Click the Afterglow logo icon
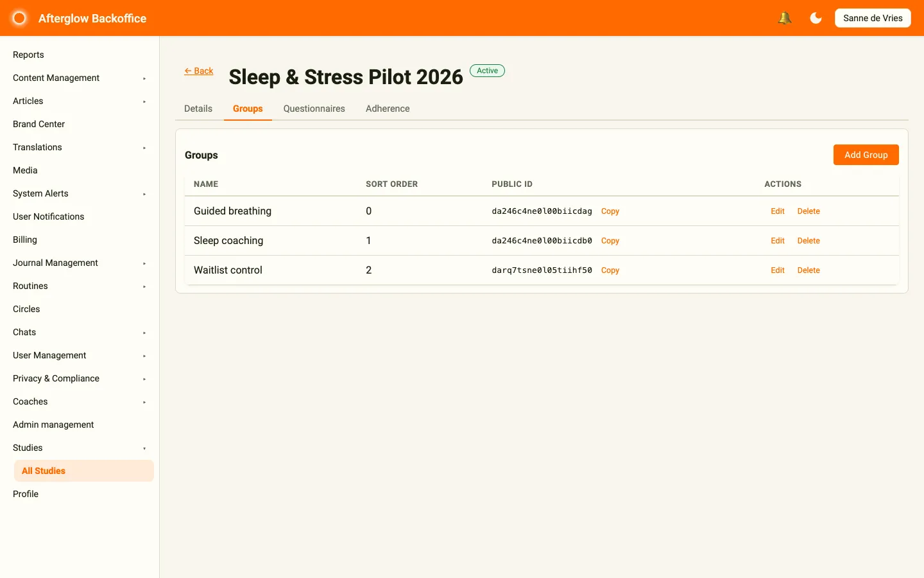The height and width of the screenshot is (578, 924). tap(19, 18)
